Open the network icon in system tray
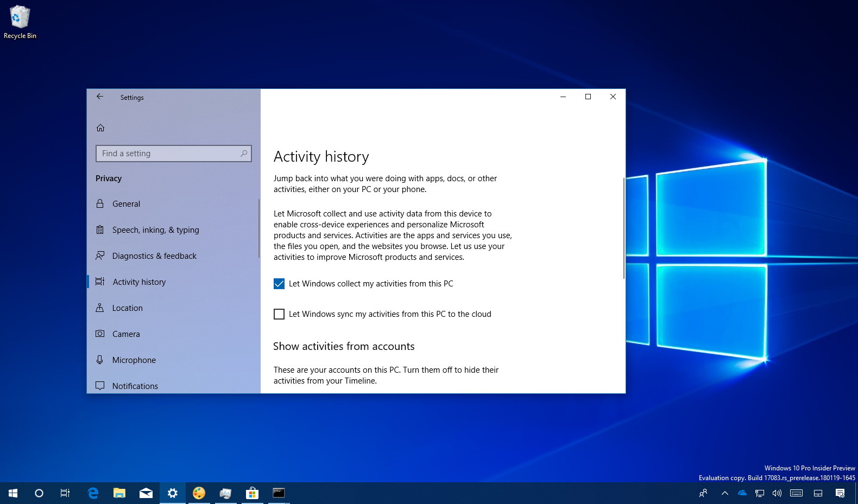Screen dimensions: 858x504 [760, 493]
